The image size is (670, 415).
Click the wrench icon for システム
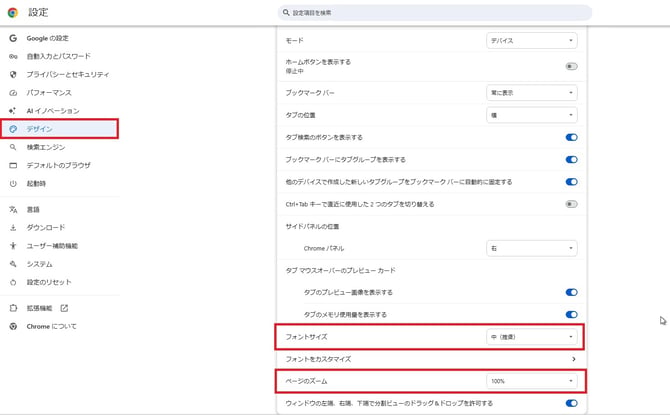[x=13, y=264]
